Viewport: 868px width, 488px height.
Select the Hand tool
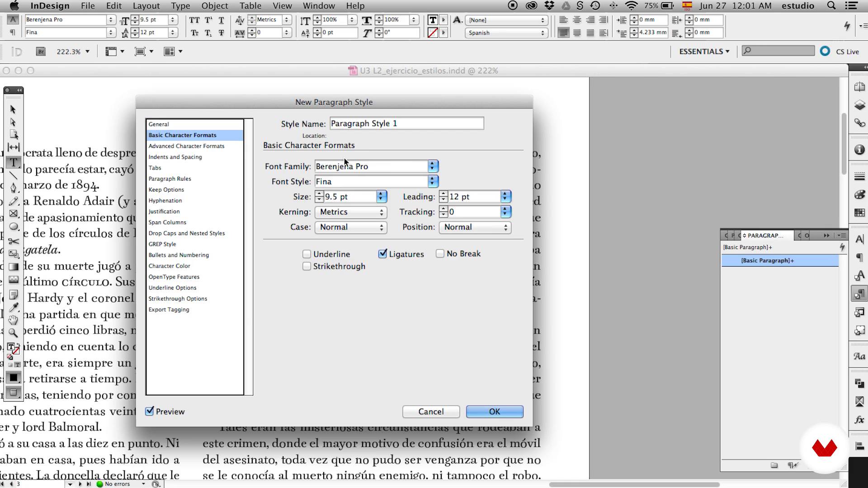tap(14, 320)
